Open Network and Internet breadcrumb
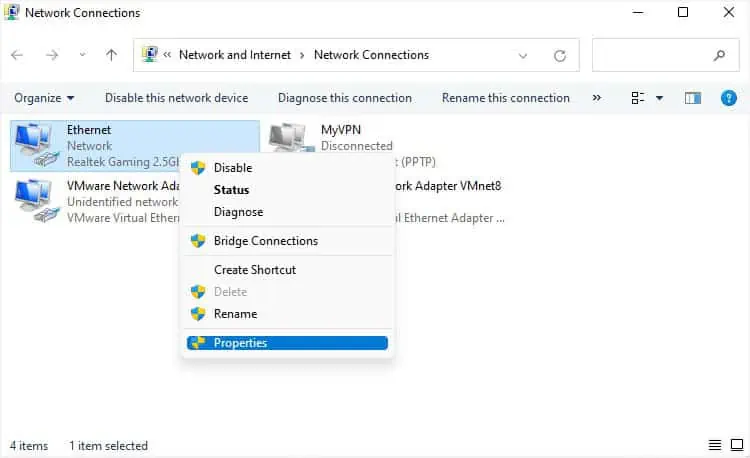The width and height of the screenshot is (750, 458). click(x=235, y=55)
